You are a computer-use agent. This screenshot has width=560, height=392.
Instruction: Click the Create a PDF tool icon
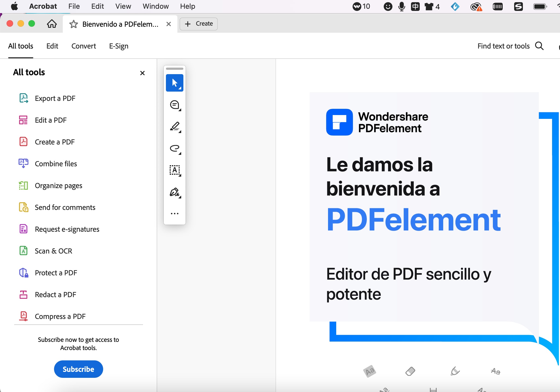point(23,142)
